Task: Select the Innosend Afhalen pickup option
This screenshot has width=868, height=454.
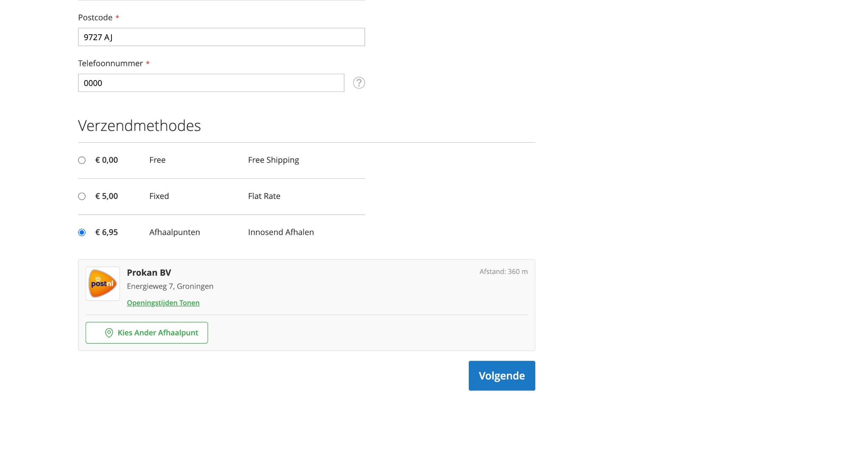Action: pyautogui.click(x=82, y=232)
